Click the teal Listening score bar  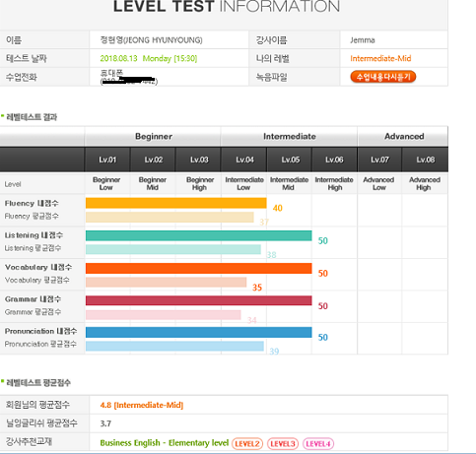coord(199,235)
